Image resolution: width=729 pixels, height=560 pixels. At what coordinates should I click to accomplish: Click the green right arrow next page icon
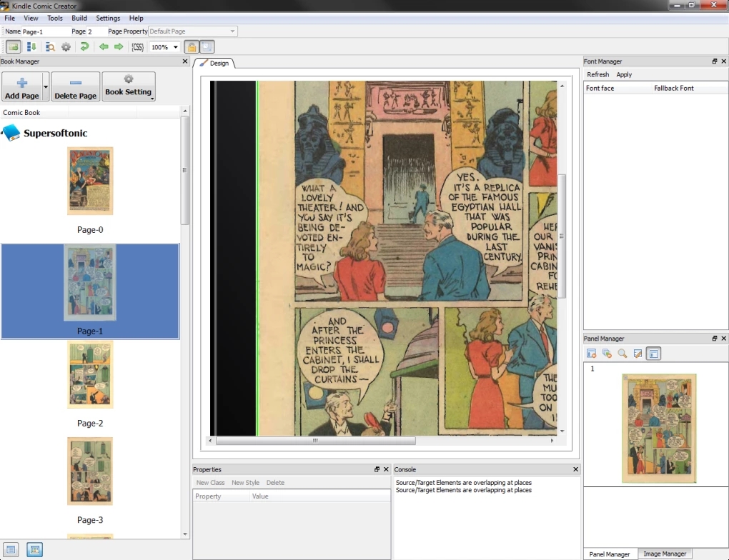coord(119,47)
